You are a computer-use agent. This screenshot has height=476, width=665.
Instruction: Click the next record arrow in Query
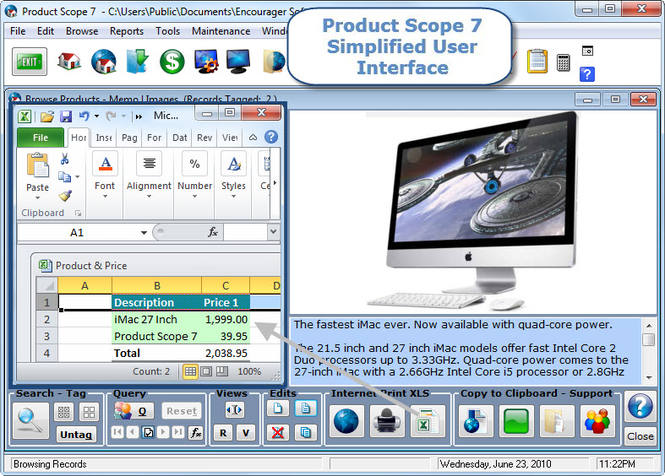pyautogui.click(x=163, y=432)
